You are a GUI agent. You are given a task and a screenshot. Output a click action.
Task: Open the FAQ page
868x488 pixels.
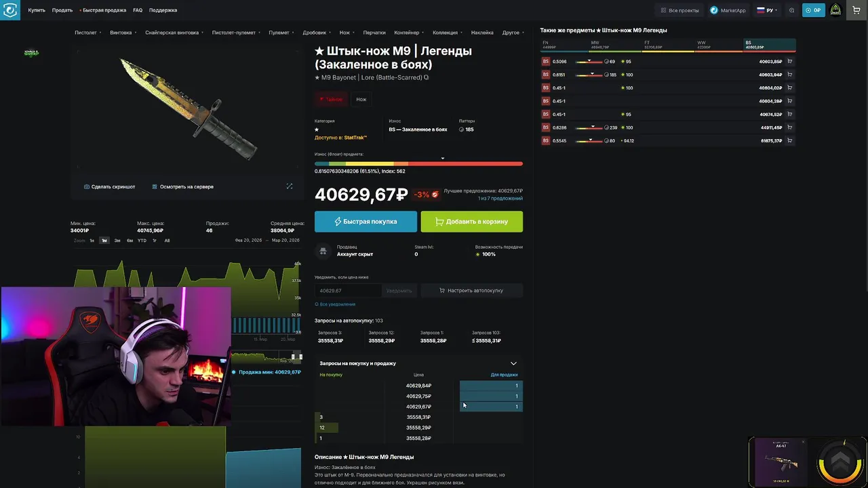click(x=138, y=10)
